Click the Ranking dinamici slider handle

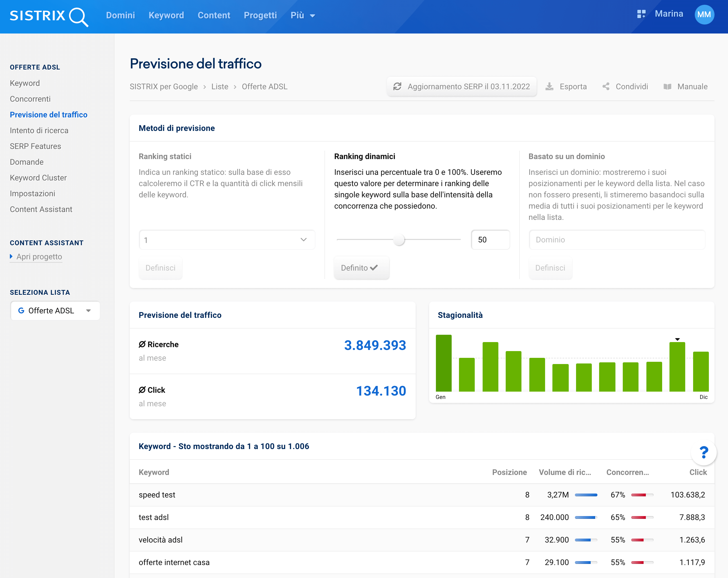pos(399,240)
